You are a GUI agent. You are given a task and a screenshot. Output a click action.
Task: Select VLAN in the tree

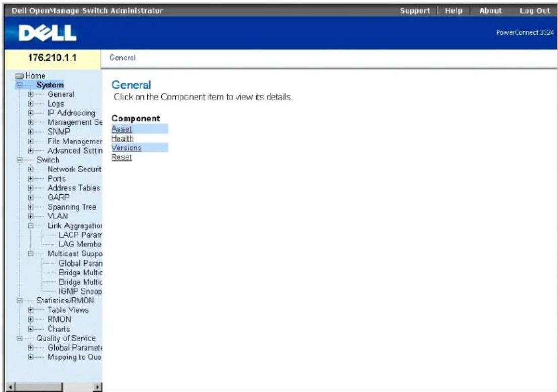coord(57,216)
